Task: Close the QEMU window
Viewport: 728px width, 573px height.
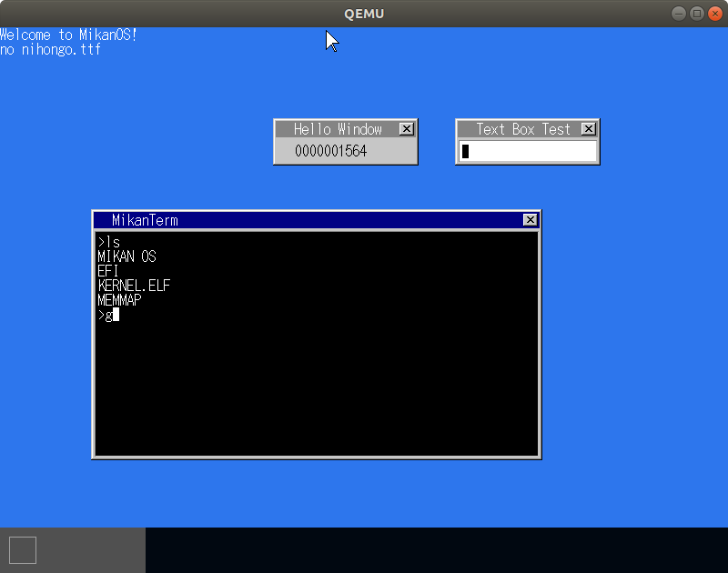Action: pos(715,14)
